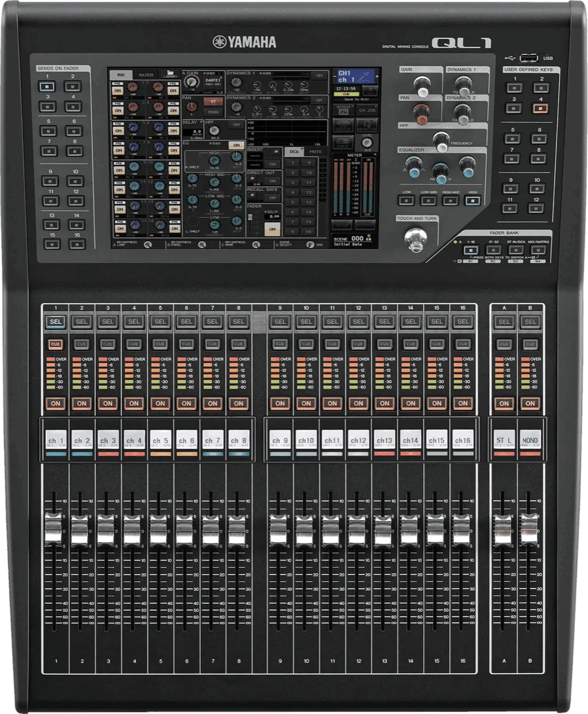Grab the channel 13 fader
The width and height of the screenshot is (588, 714).
point(383,530)
